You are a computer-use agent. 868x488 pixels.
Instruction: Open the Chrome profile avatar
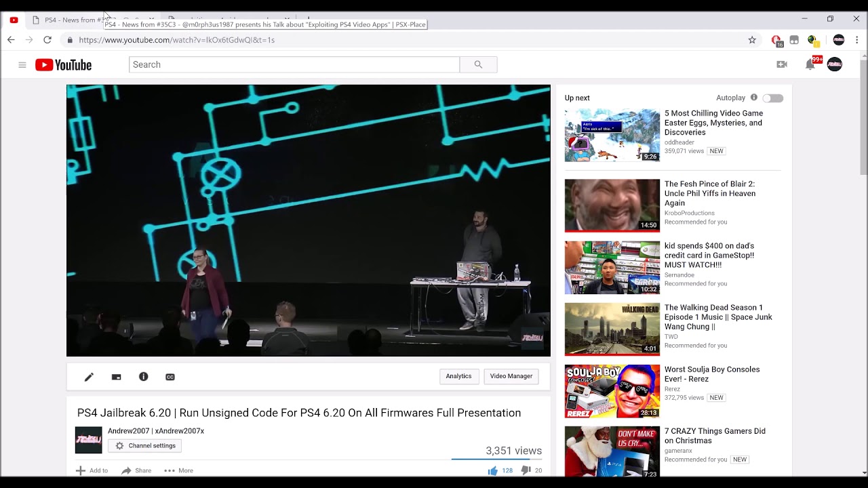point(839,40)
